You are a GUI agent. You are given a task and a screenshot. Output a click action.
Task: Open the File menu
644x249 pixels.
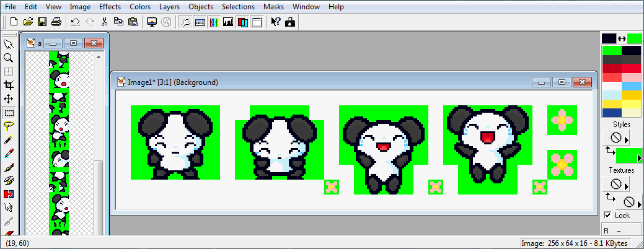pos(11,7)
